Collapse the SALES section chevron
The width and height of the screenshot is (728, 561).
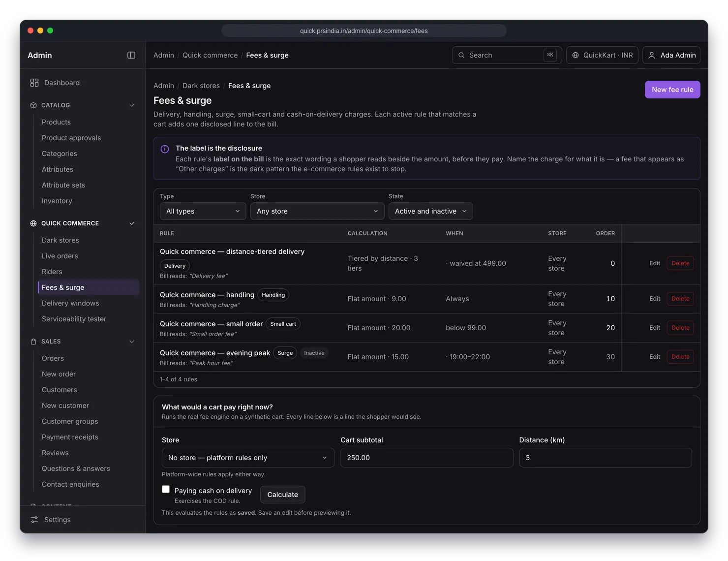[x=132, y=342]
